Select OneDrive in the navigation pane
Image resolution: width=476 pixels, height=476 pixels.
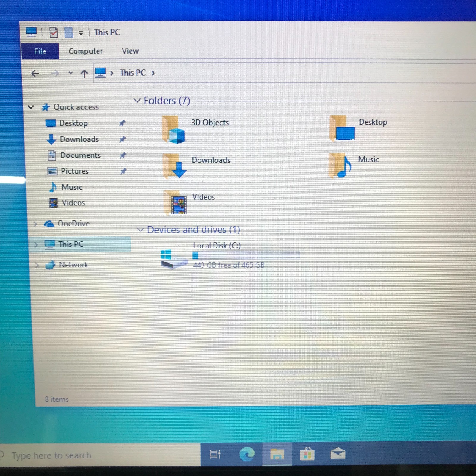[x=73, y=223]
